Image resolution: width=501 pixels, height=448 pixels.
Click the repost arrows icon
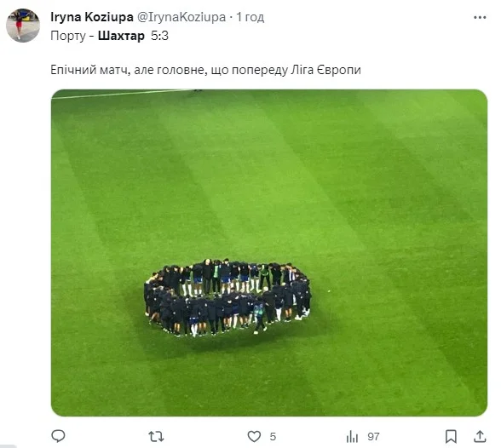tap(156, 437)
